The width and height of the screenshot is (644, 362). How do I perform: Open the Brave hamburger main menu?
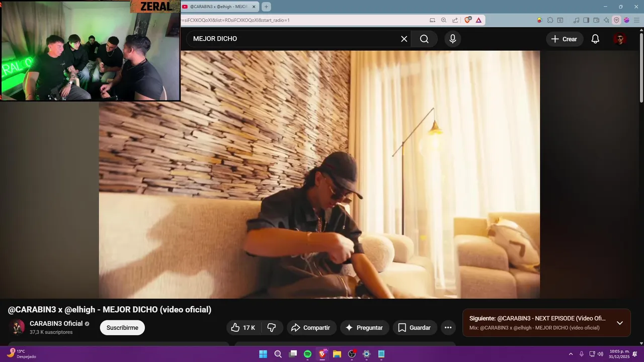click(x=636, y=20)
